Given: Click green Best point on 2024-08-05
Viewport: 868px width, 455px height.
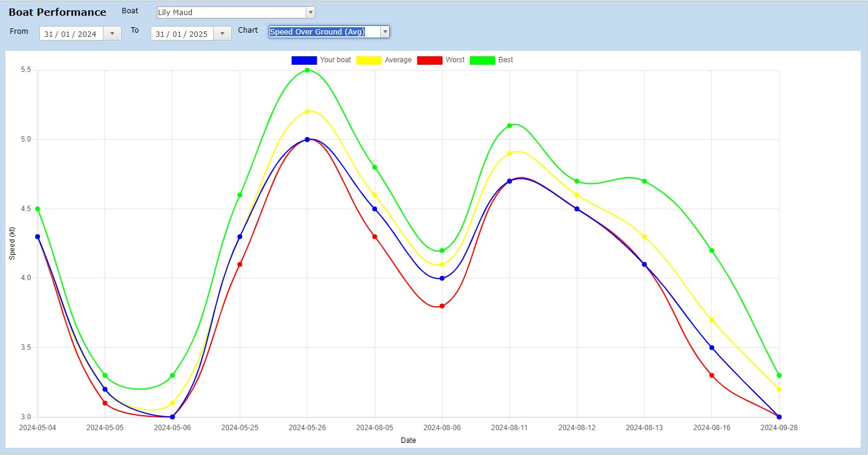Looking at the screenshot, I should click(x=375, y=167).
